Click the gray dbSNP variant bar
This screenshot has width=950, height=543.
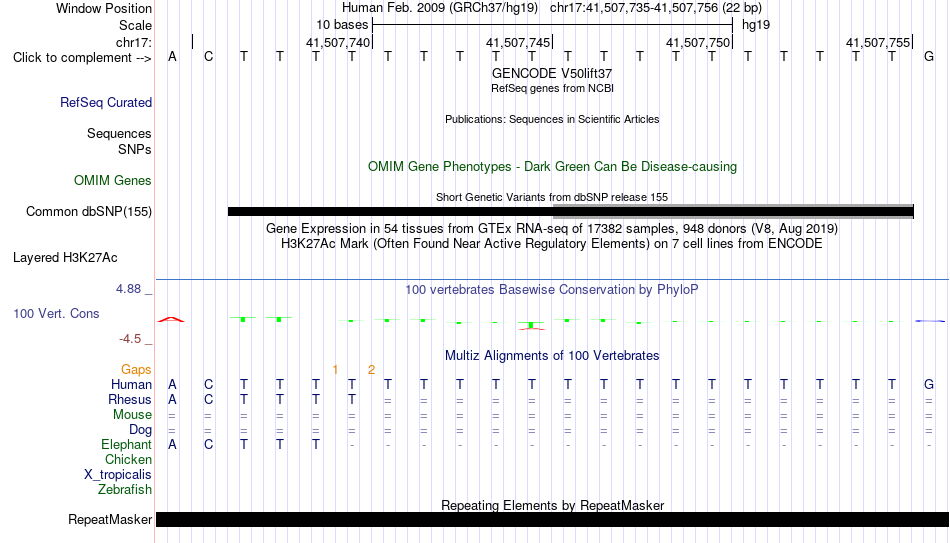coord(733,212)
